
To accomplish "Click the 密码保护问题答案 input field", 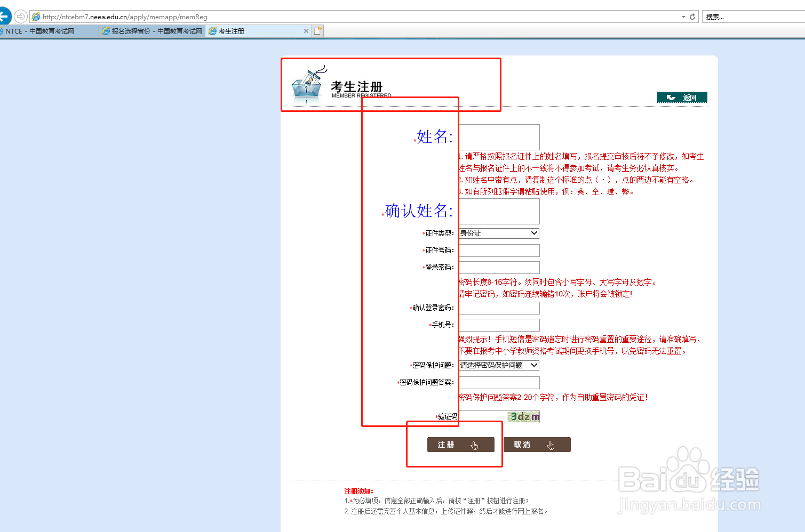I will point(499,383).
